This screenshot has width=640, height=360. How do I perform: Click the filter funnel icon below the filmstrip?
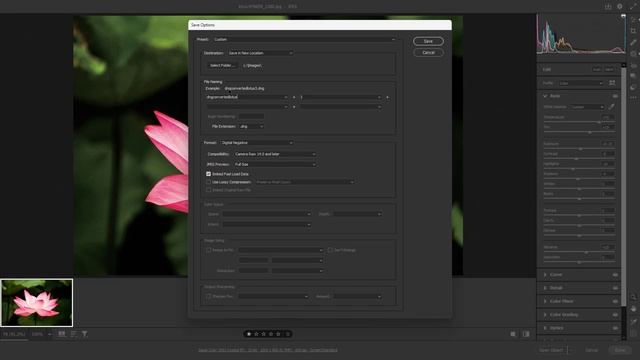tap(84, 334)
